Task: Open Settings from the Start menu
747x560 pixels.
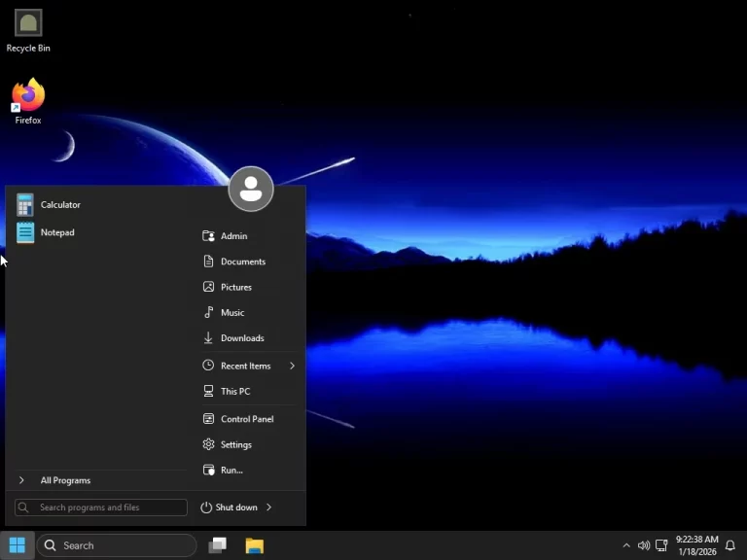Action: [x=235, y=444]
